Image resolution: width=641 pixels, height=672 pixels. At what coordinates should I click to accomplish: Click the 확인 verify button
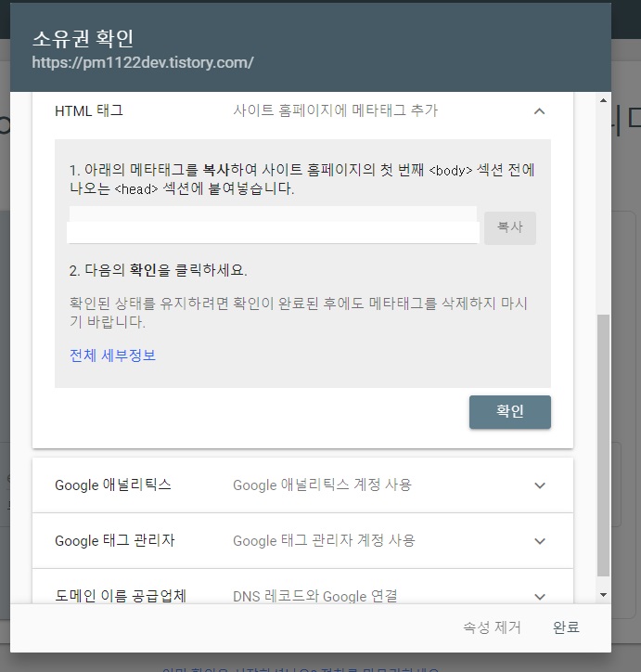pos(510,412)
